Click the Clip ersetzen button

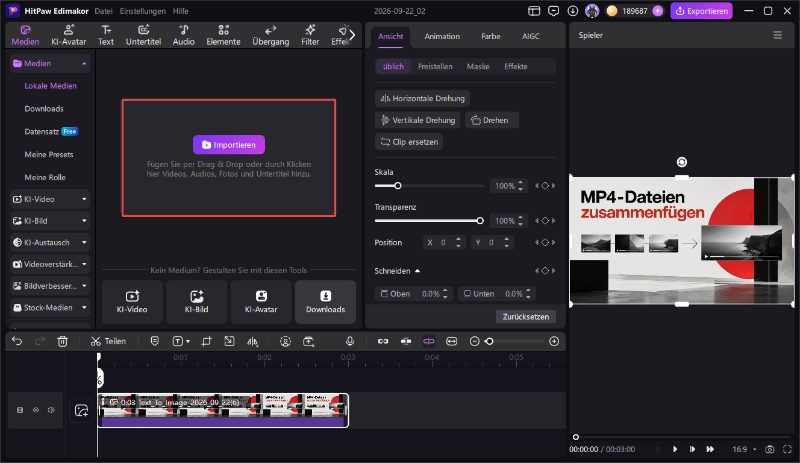point(409,142)
